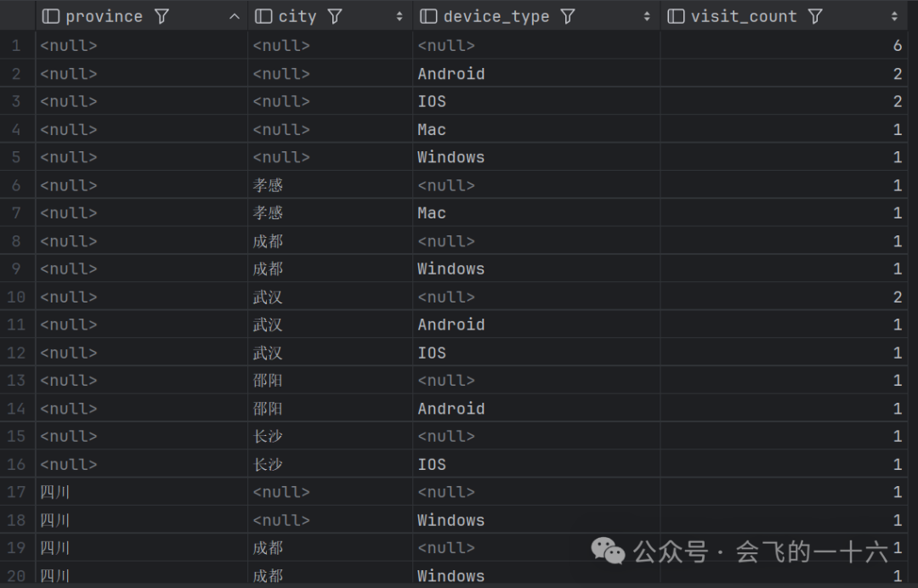The image size is (918, 588).
Task: Open the province column filter icon
Action: tap(162, 16)
